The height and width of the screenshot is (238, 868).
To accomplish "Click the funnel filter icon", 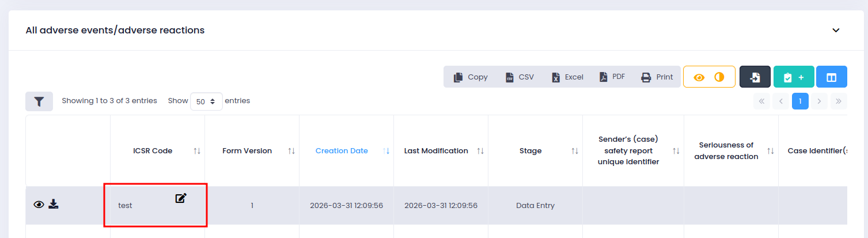I will click(39, 101).
